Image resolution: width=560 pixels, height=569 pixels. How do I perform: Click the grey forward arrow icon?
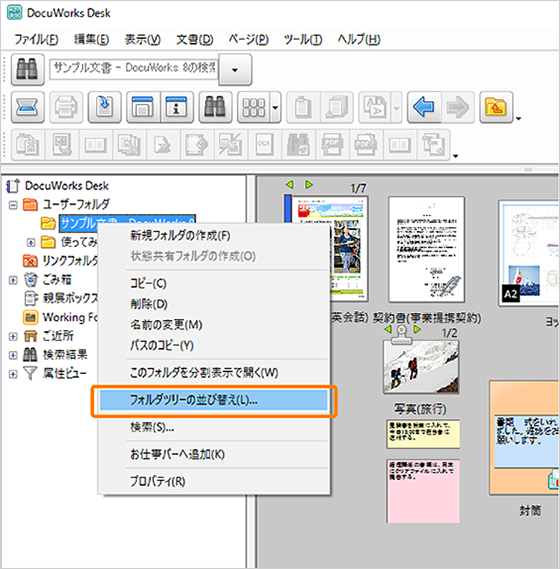point(458,107)
